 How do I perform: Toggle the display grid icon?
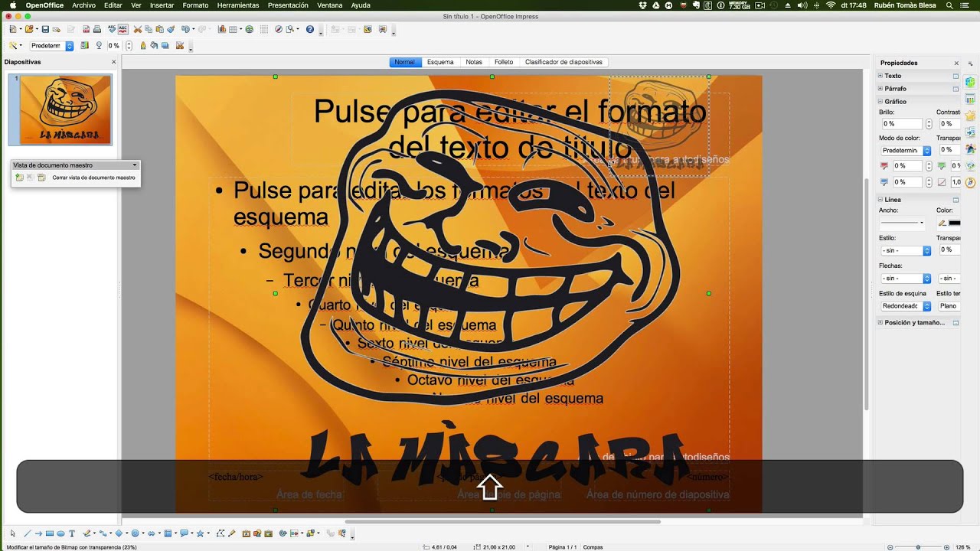tap(264, 30)
